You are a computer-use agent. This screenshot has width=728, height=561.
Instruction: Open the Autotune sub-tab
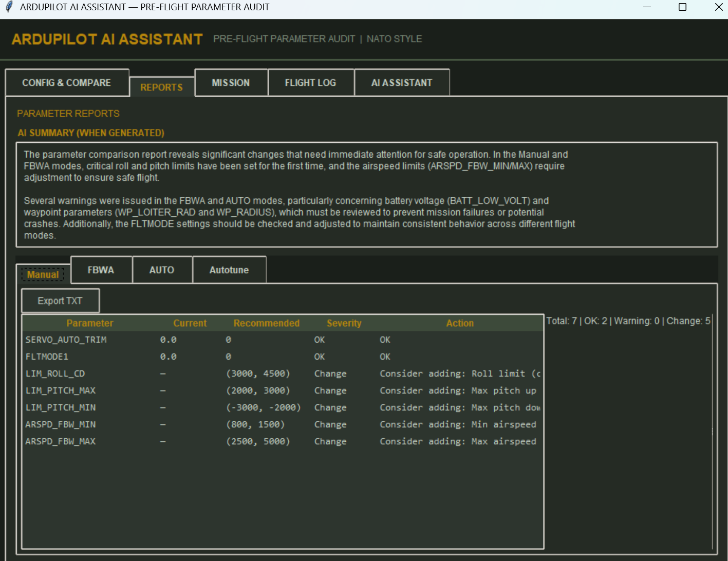tap(229, 270)
